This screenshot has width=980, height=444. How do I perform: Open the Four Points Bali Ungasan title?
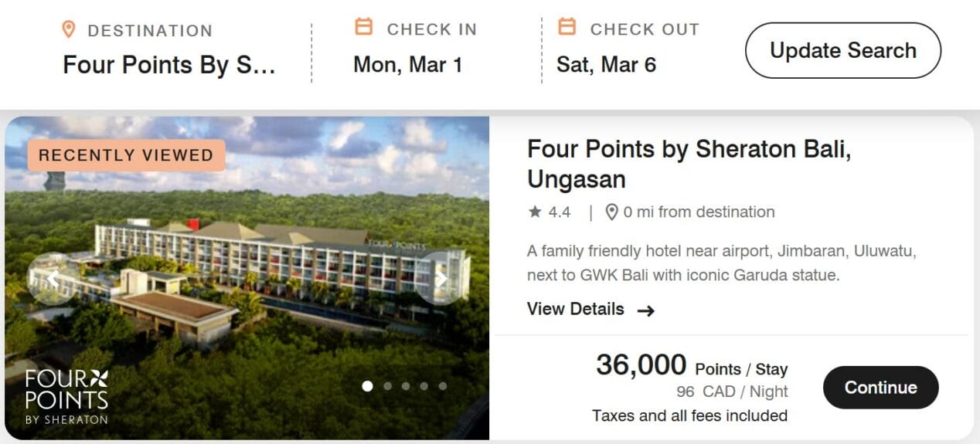689,164
